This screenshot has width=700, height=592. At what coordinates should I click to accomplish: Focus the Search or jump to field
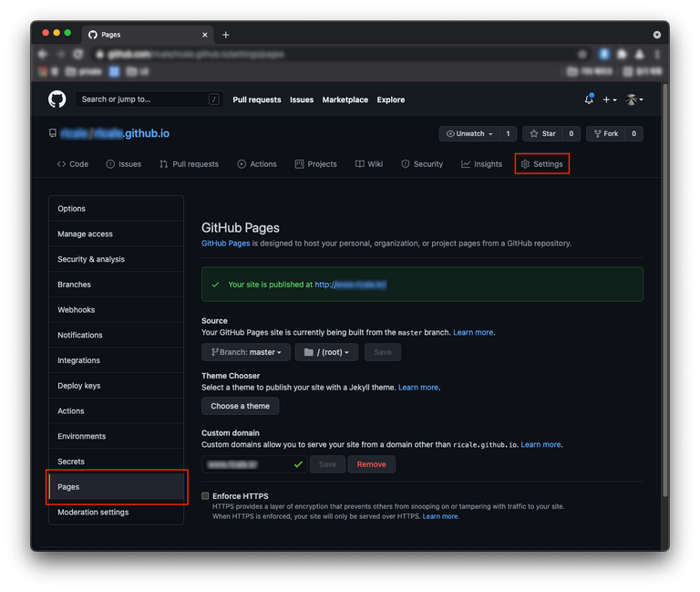[x=149, y=99]
